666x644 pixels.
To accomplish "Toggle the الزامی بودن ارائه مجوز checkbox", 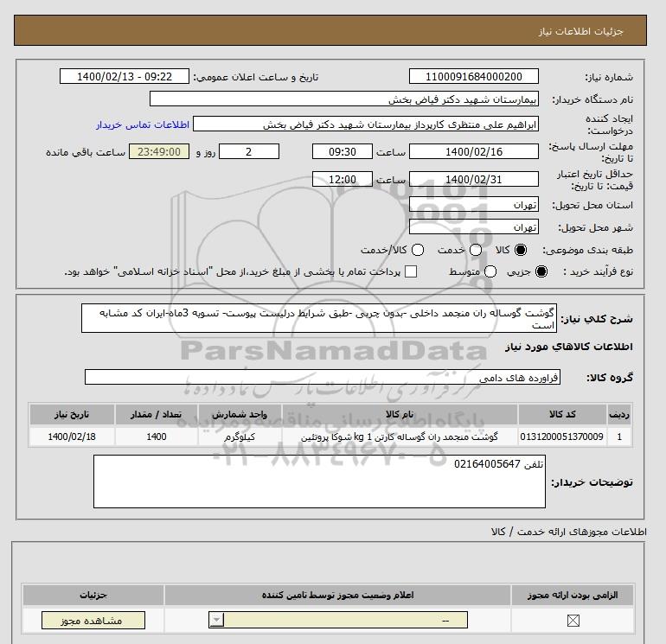I will 573,621.
